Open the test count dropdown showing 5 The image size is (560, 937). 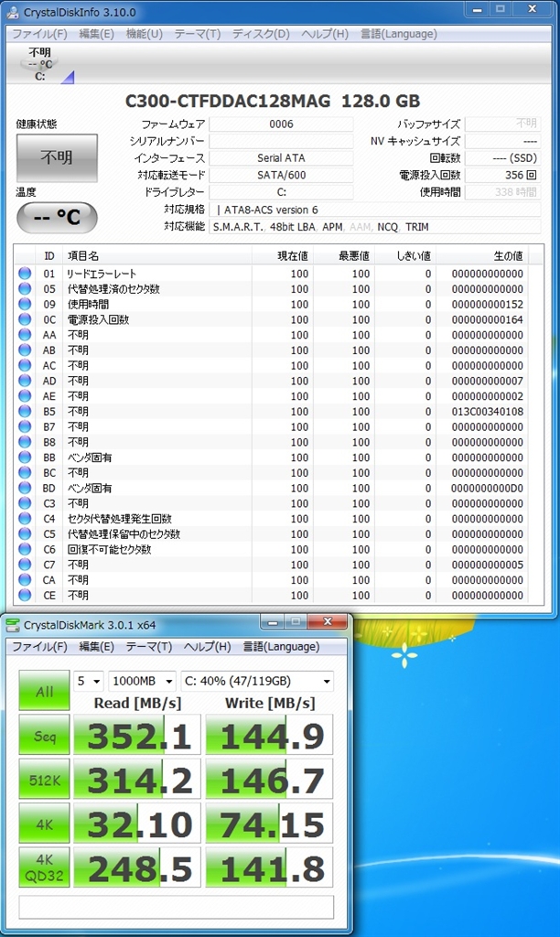(x=89, y=681)
